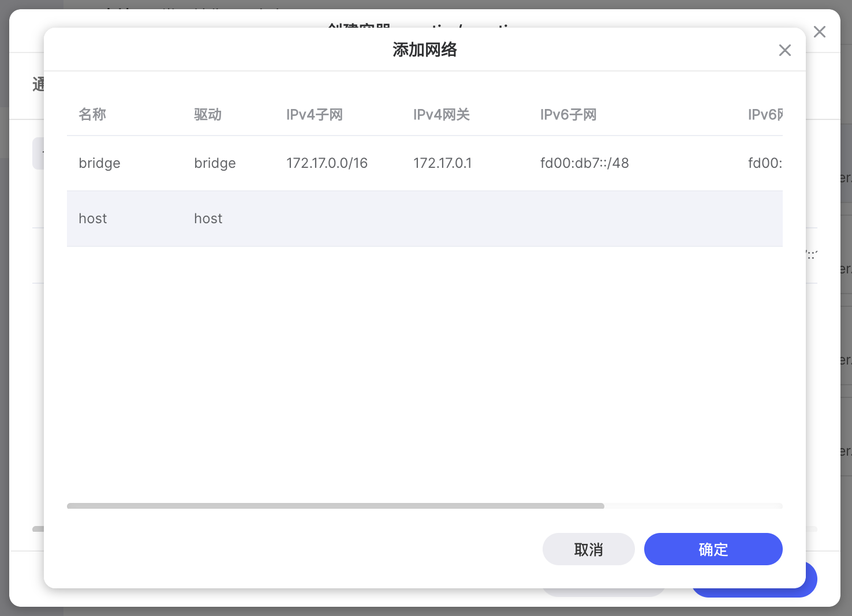Click the 名称 column header
Screen dimensions: 852x616
point(92,114)
